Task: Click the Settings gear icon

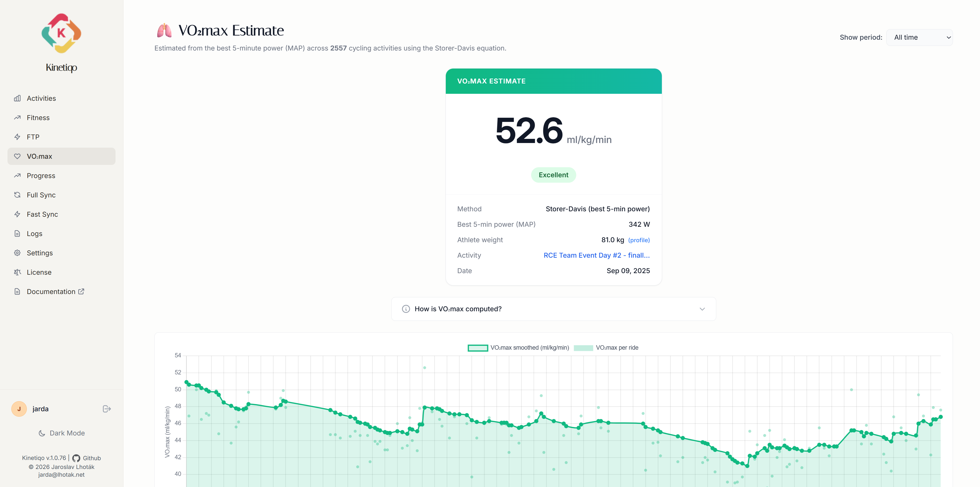Action: 17,253
